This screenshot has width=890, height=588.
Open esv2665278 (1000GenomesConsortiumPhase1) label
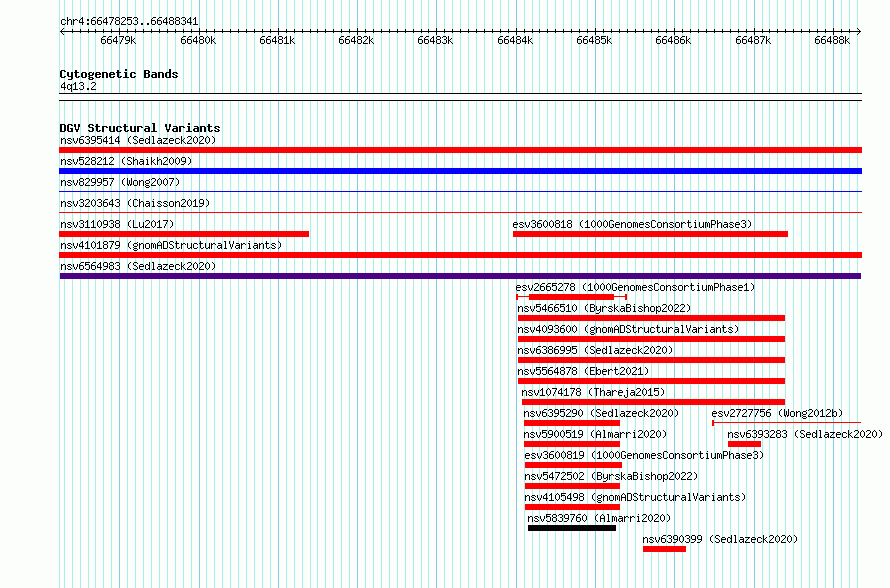pyautogui.click(x=635, y=287)
